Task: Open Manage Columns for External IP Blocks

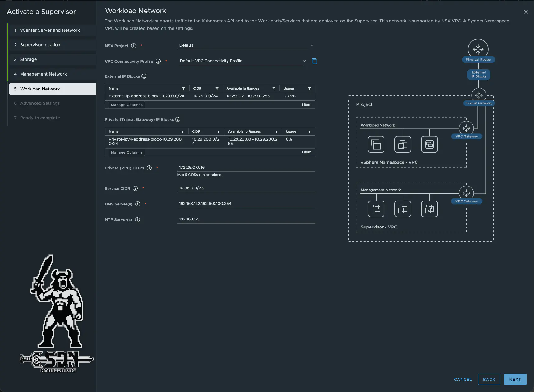Action: pos(126,105)
